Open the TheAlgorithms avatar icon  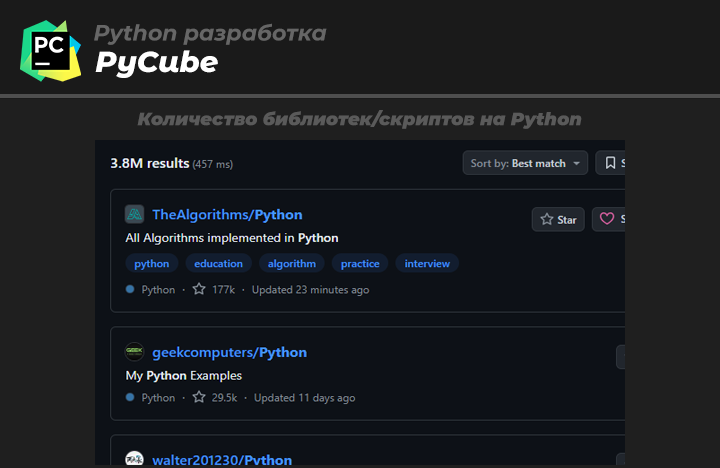pyautogui.click(x=135, y=214)
